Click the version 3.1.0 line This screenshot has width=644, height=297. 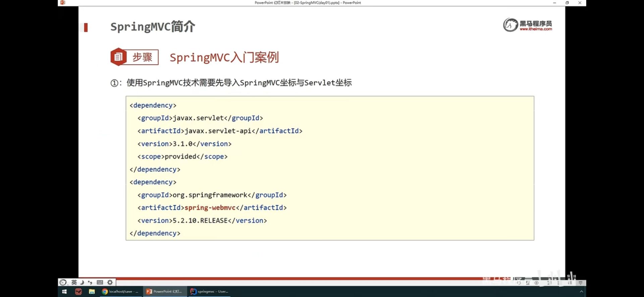click(184, 144)
